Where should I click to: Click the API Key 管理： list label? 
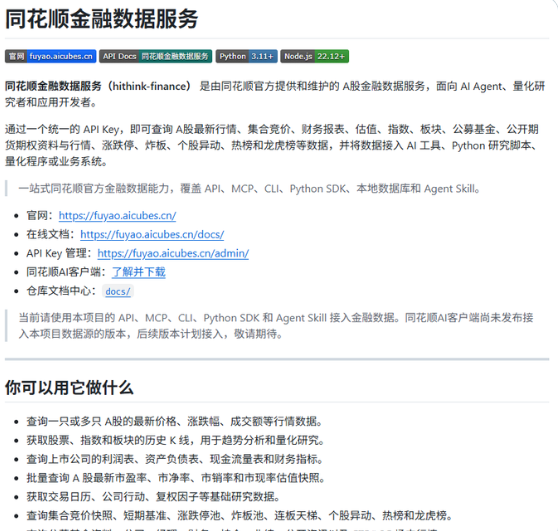click(x=59, y=253)
